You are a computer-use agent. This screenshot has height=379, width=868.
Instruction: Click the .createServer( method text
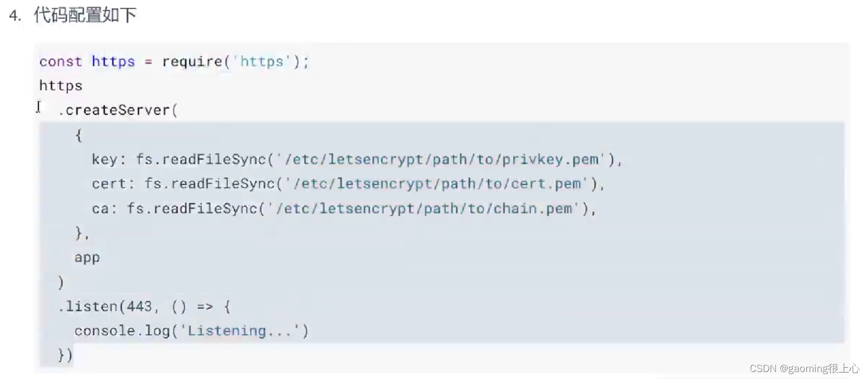[118, 110]
